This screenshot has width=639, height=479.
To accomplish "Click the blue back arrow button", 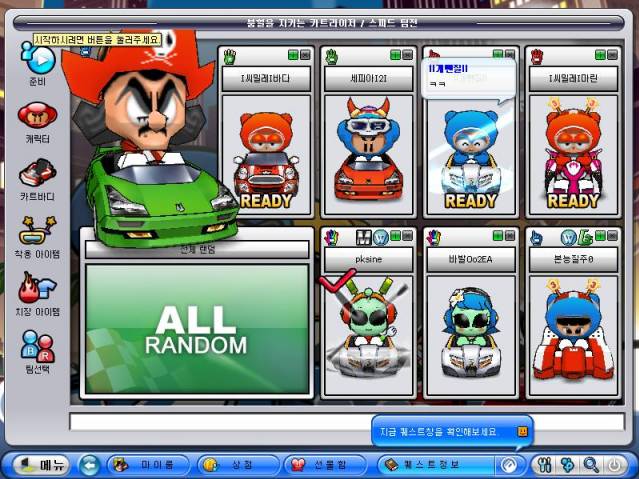I will pos(89,465).
